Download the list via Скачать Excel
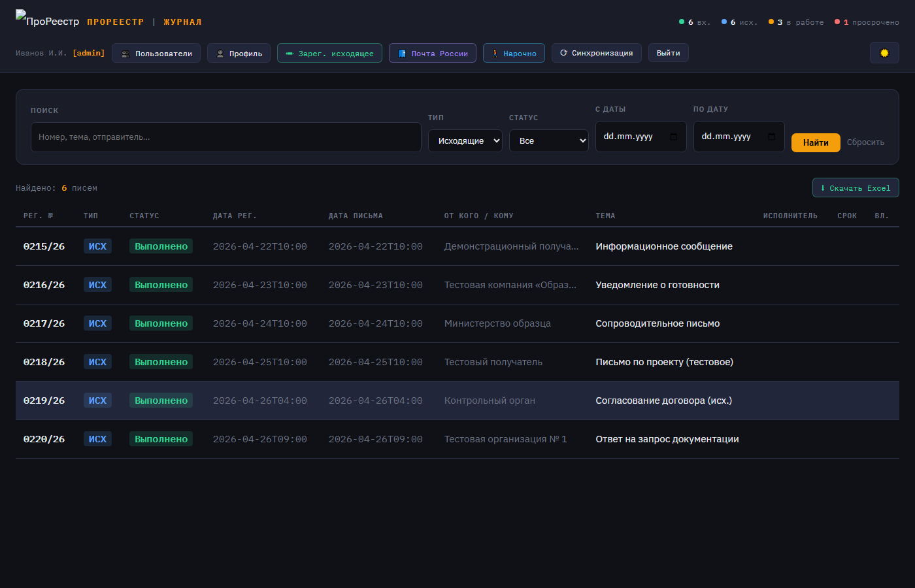This screenshot has width=915, height=588. tap(856, 188)
